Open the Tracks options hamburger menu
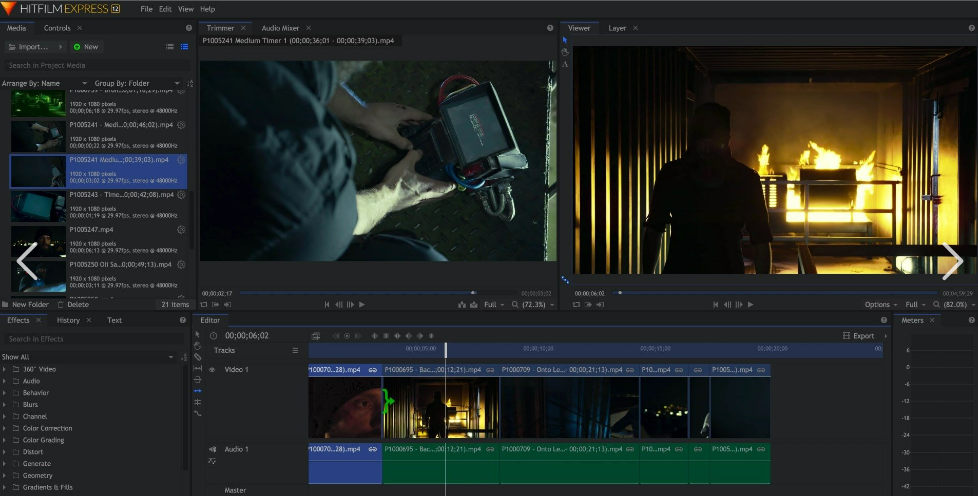 point(296,350)
